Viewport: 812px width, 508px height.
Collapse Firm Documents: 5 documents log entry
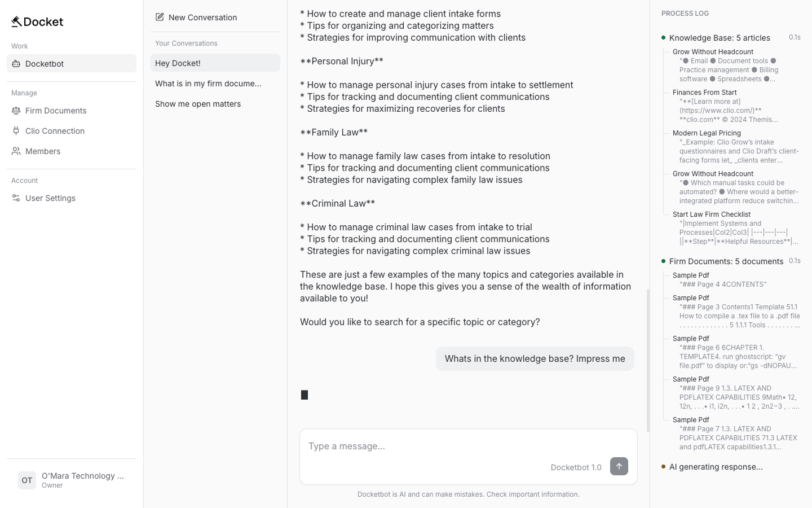click(x=726, y=261)
